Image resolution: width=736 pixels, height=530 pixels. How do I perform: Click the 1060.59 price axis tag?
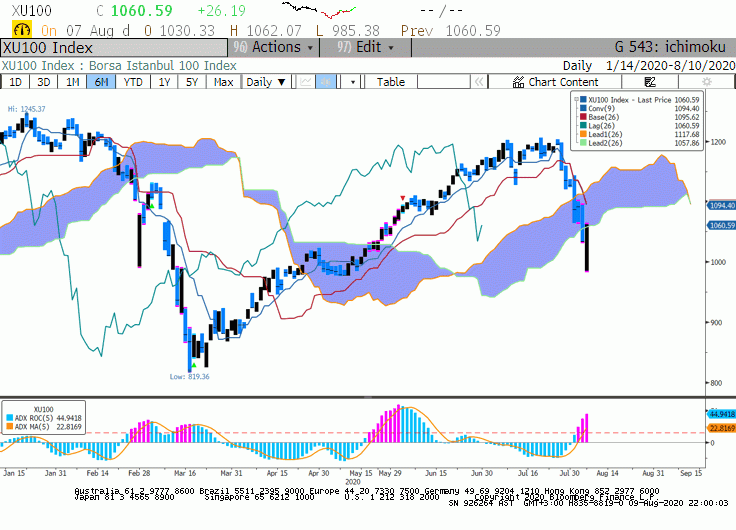[721, 226]
